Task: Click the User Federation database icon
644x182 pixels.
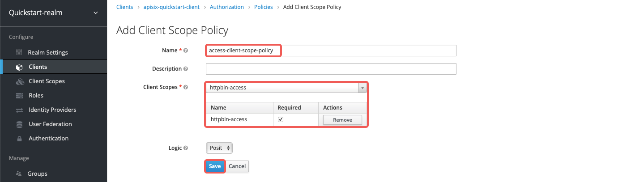Action: [x=19, y=124]
